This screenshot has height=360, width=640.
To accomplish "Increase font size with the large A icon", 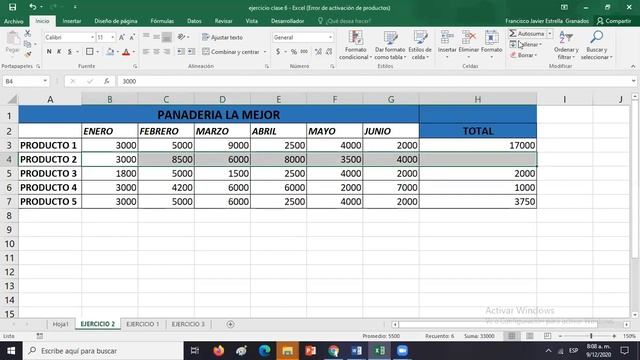I will 122,38.
